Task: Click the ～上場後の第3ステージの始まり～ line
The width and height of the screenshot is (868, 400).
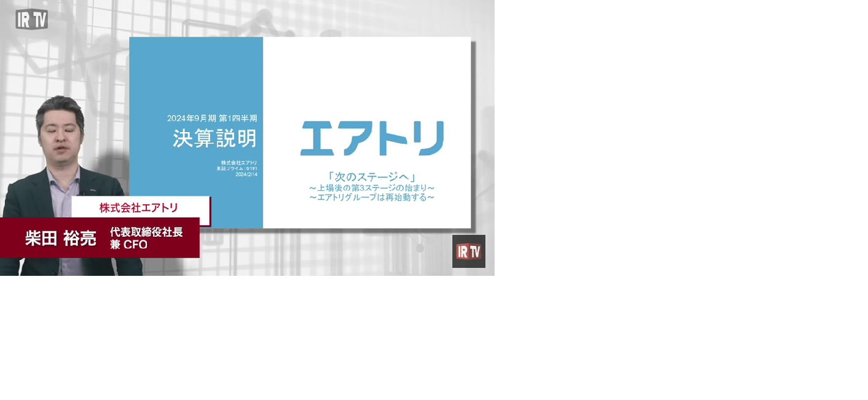Action: (372, 188)
